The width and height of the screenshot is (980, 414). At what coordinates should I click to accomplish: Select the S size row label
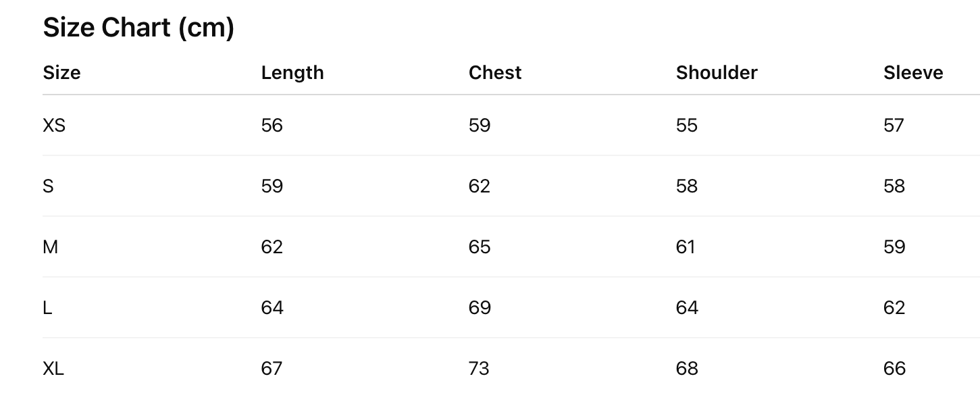tap(48, 186)
